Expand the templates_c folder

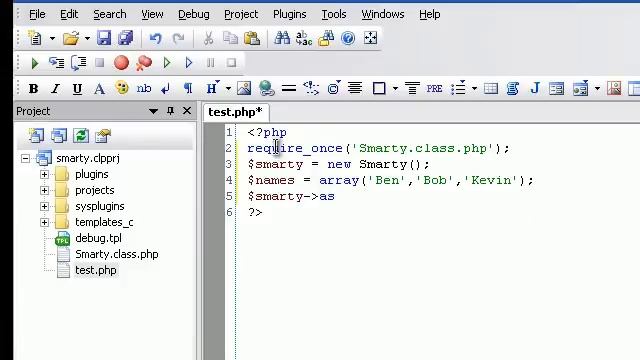pos(44,222)
